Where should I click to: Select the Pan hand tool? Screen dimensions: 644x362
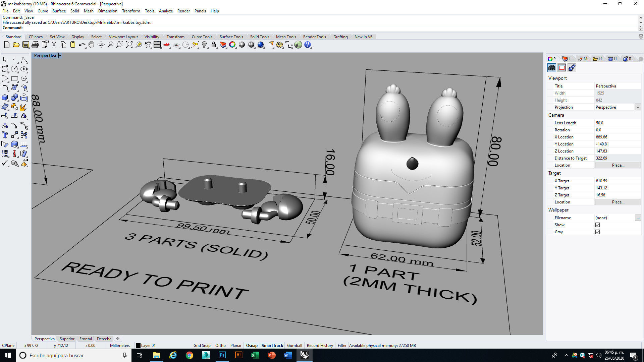[91, 45]
